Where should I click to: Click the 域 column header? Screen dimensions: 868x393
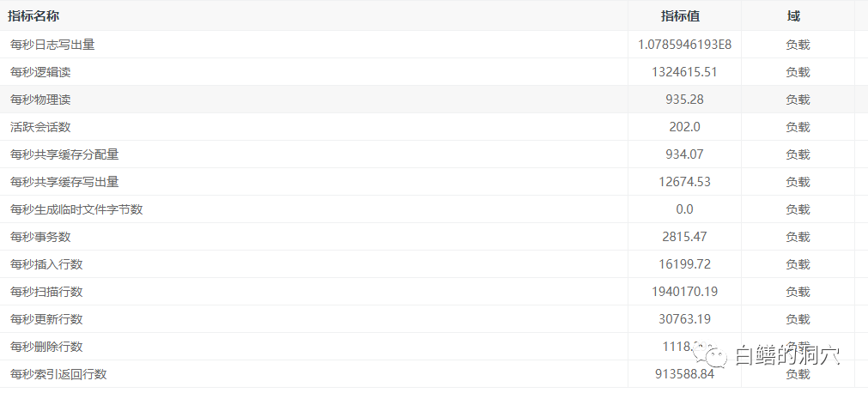792,16
